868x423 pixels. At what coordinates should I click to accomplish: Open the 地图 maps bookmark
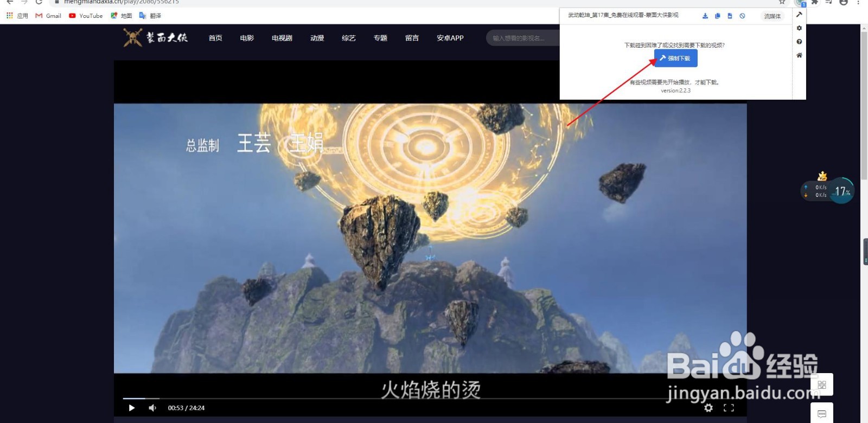(x=122, y=16)
